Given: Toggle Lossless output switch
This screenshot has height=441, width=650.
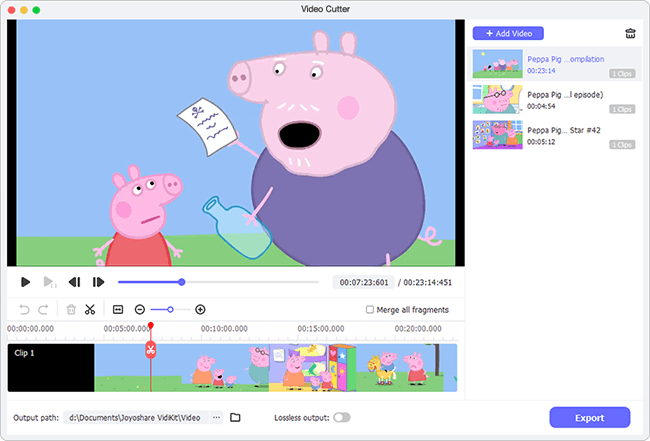Looking at the screenshot, I should 342,417.
